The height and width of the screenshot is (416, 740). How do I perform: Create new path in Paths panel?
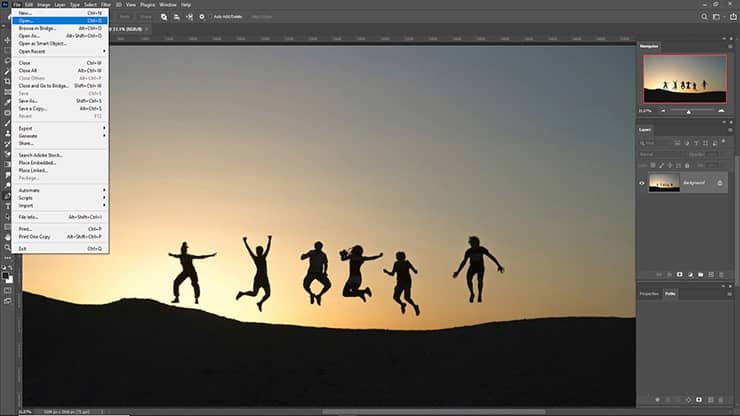710,399
